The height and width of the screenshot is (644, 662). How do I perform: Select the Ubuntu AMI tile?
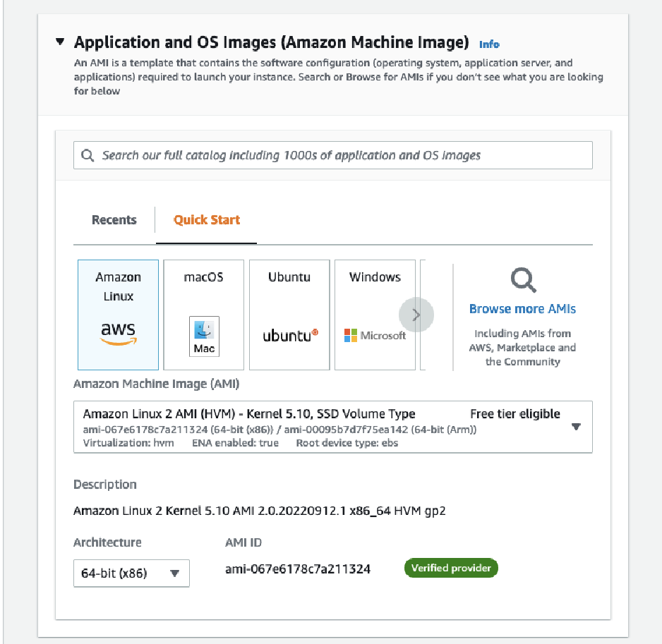click(x=289, y=315)
